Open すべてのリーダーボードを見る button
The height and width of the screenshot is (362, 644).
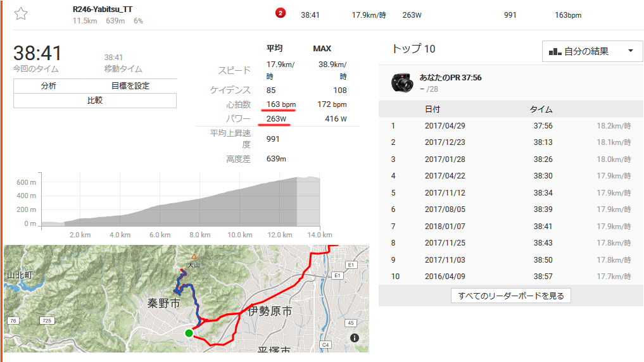pyautogui.click(x=511, y=296)
